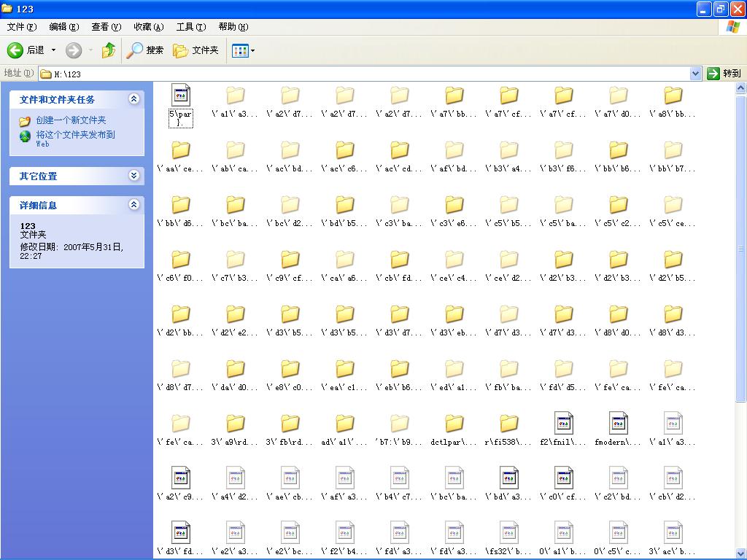Viewport: 747px width, 560px height.
Task: Collapse the 详细信息 panel
Action: pos(133,205)
